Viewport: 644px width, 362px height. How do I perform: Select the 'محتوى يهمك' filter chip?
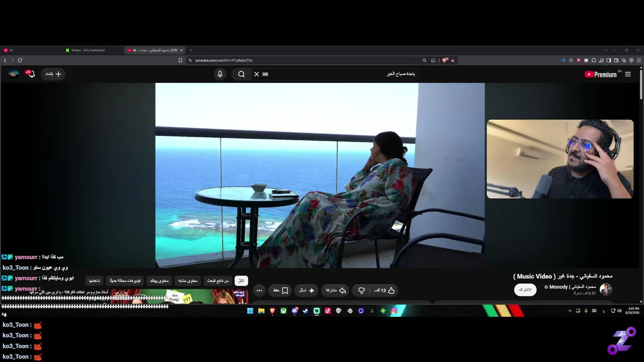click(x=159, y=281)
